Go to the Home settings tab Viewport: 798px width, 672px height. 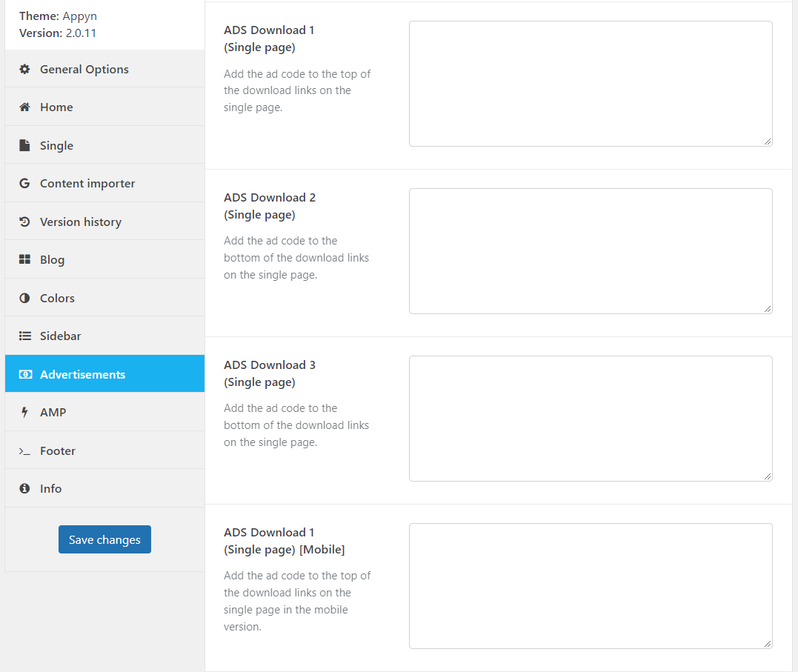[x=104, y=107]
